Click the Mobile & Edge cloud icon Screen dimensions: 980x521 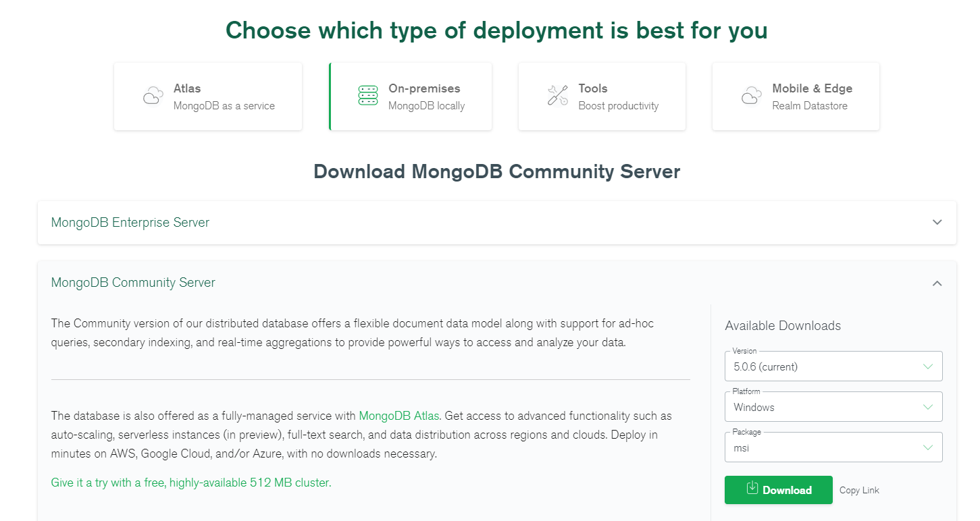752,96
